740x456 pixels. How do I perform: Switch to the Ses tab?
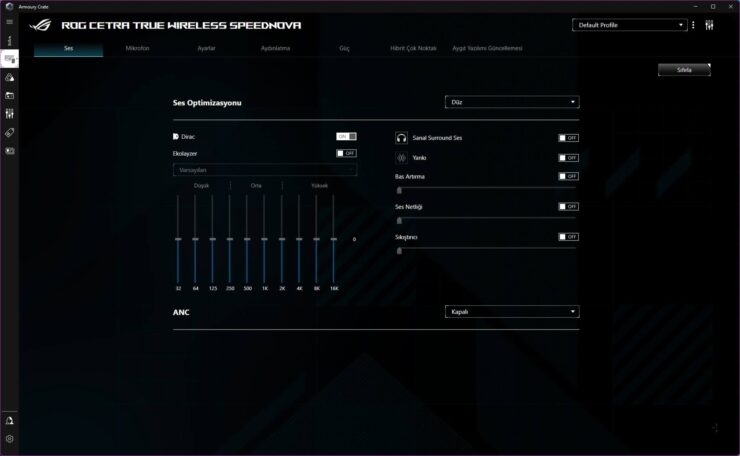(68, 48)
